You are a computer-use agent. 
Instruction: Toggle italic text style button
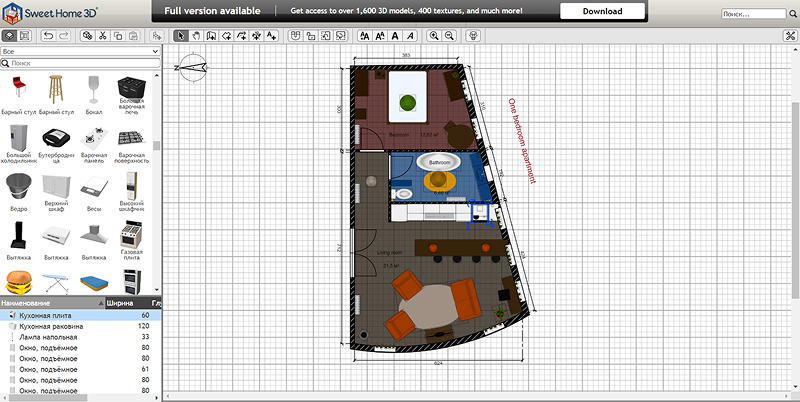[412, 35]
